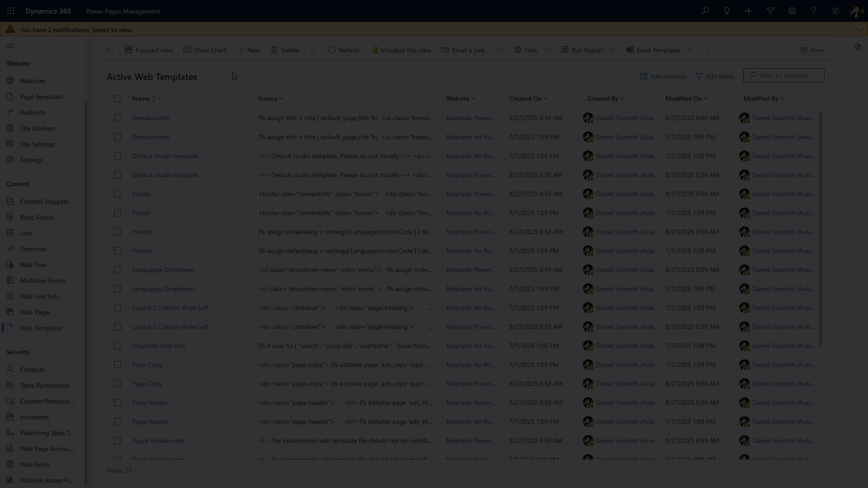868x488 pixels.
Task: Click the Show Chart command
Action: pyautogui.click(x=205, y=50)
